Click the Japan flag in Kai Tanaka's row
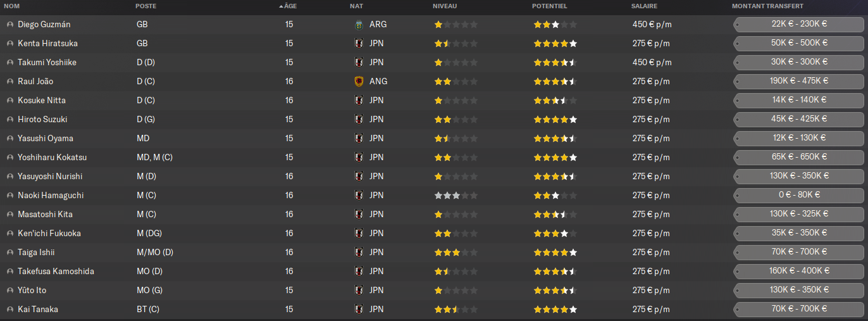The height and width of the screenshot is (321, 868). (x=359, y=310)
